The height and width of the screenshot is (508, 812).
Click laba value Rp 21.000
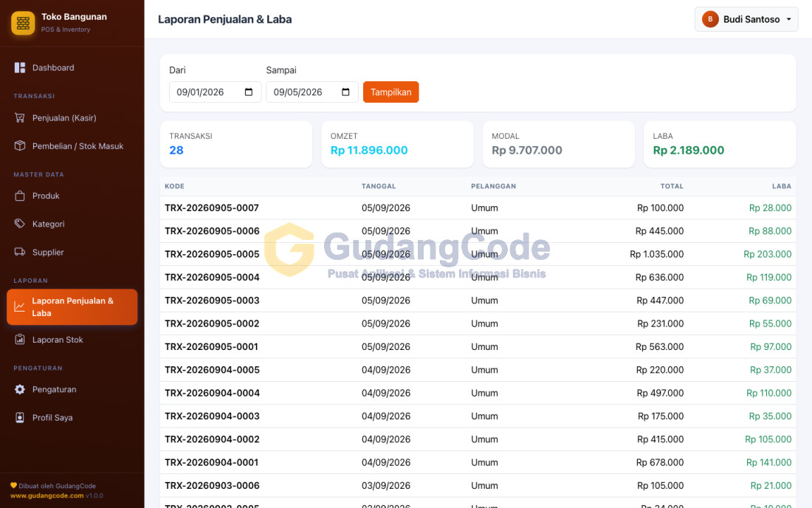pos(771,486)
